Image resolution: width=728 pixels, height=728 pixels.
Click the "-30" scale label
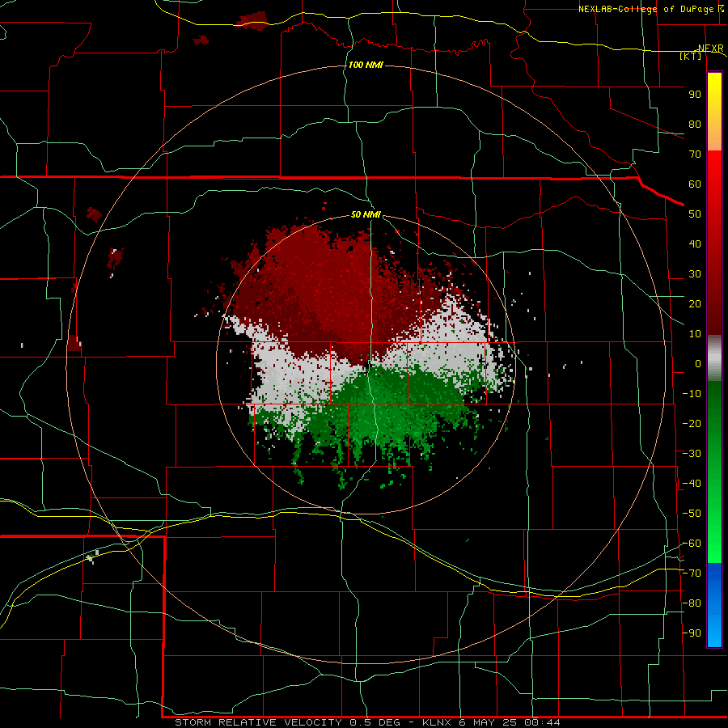point(692,454)
